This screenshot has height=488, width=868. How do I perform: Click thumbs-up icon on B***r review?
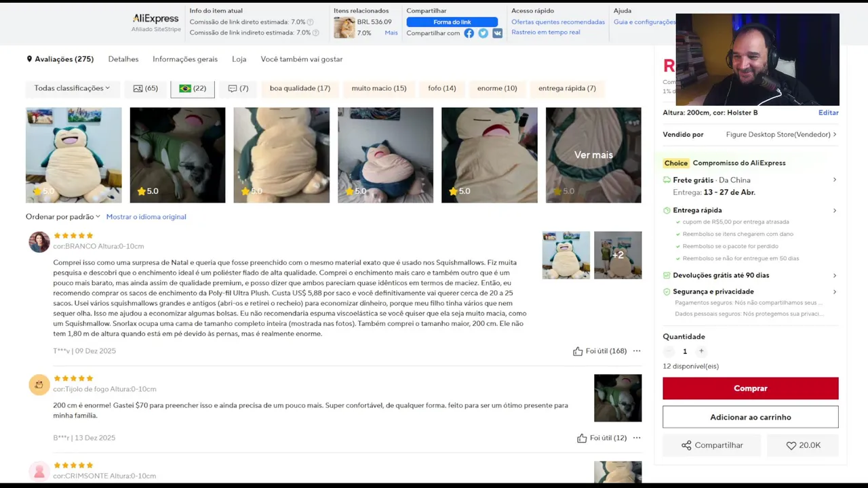coord(582,438)
